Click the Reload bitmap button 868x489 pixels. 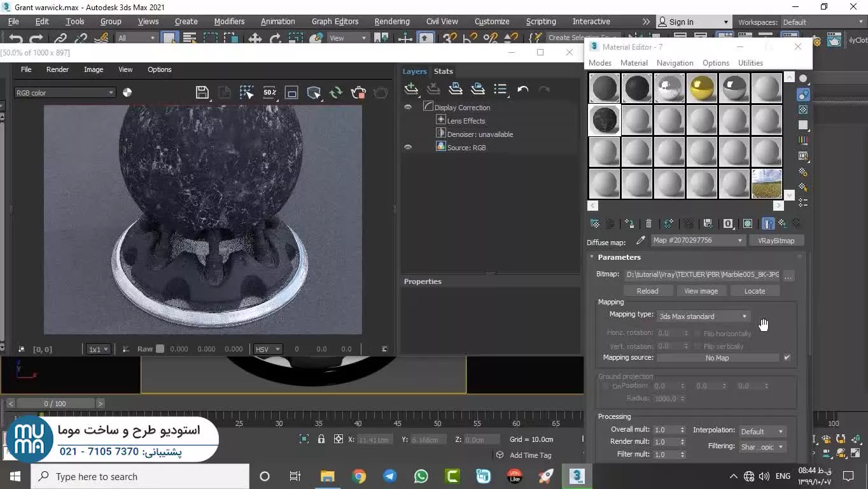tap(647, 291)
